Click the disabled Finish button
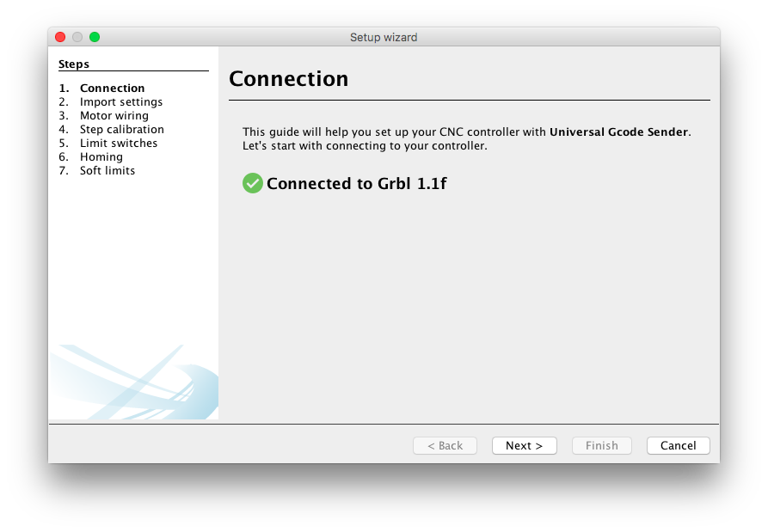 tap(601, 445)
